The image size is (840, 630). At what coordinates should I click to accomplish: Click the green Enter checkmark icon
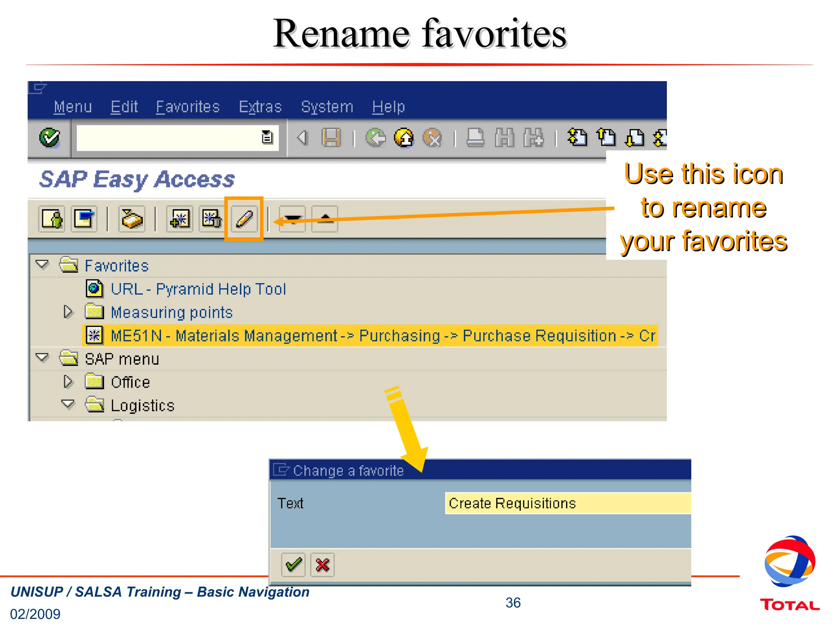pos(50,138)
